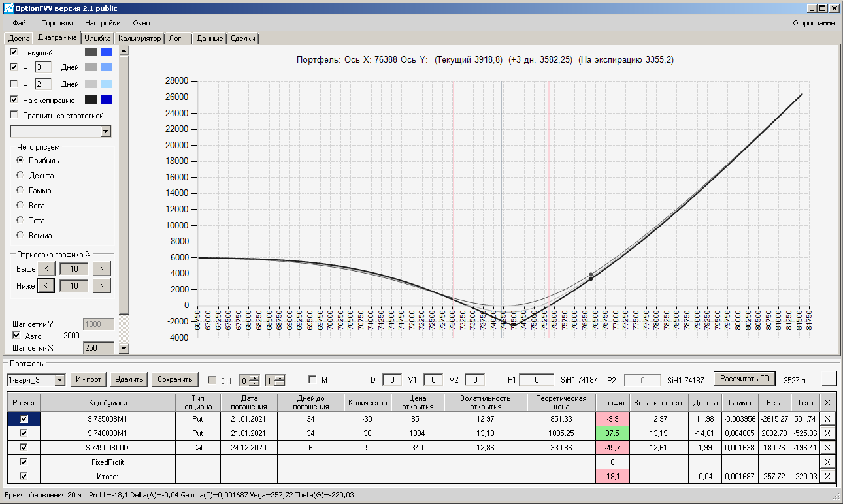Image resolution: width=843 pixels, height=504 pixels.
Task: Open the Калькулятор tab
Action: tap(139, 39)
